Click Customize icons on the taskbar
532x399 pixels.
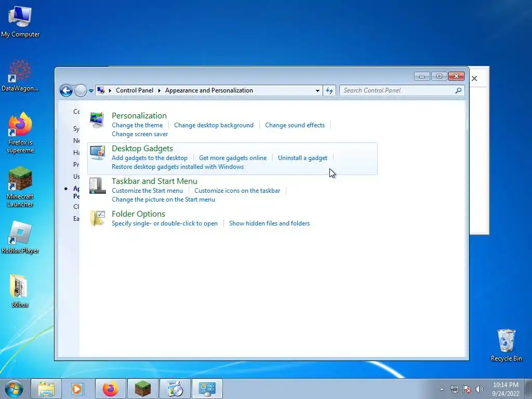click(237, 191)
